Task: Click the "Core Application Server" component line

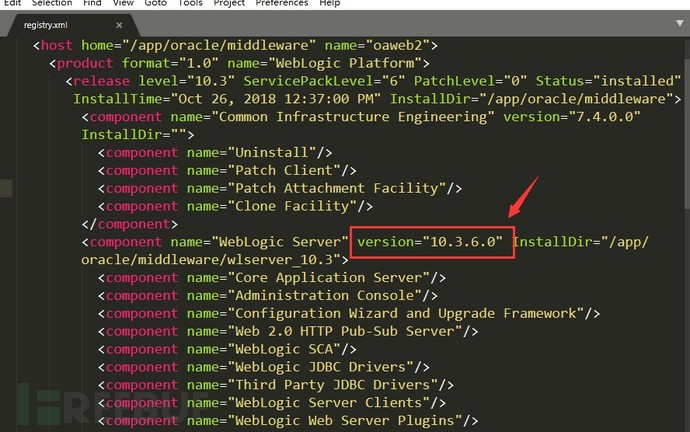Action: point(272,278)
